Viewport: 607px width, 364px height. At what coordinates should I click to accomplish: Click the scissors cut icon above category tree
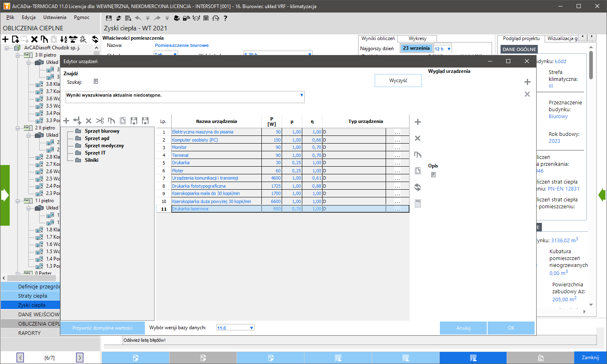[x=100, y=121]
